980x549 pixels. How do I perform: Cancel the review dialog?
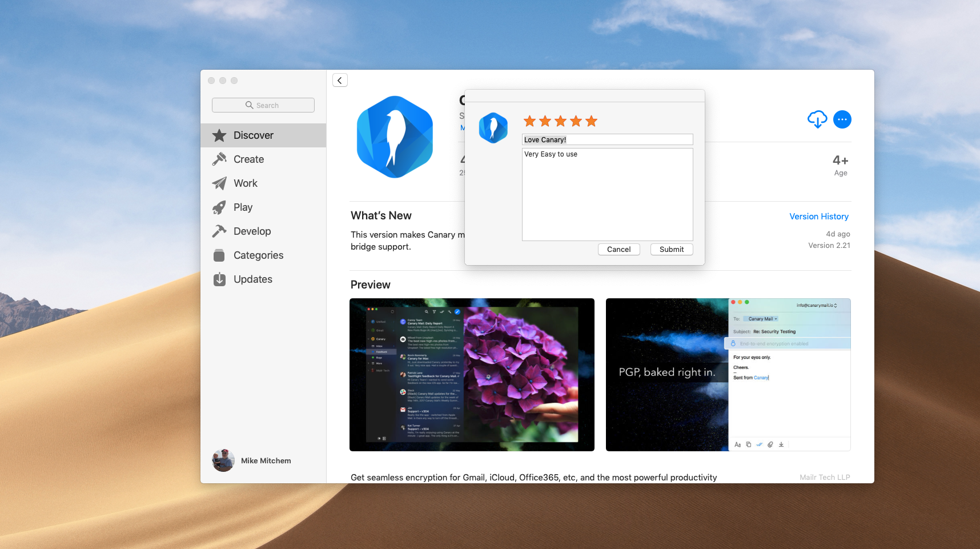coord(619,250)
